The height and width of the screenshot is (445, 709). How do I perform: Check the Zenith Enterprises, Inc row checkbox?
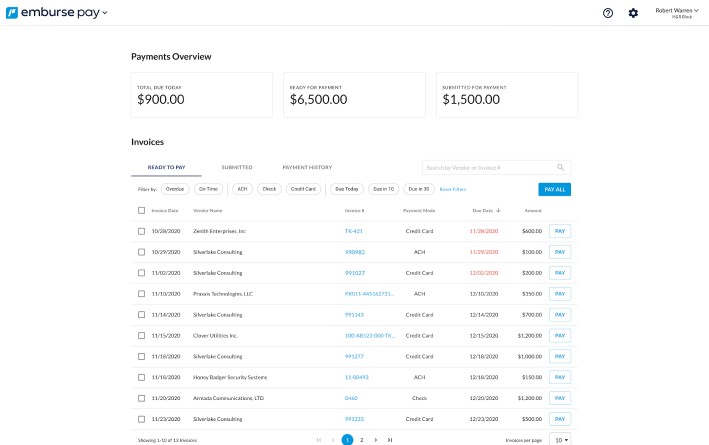coord(142,232)
